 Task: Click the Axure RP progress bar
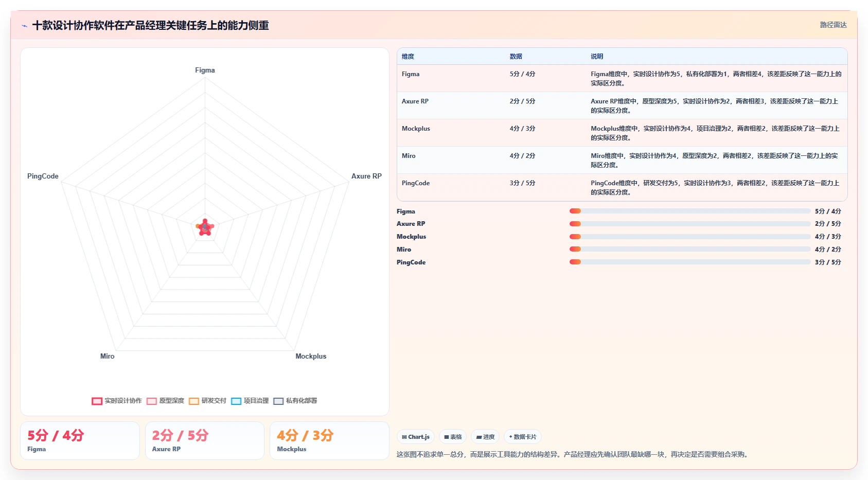coord(690,224)
